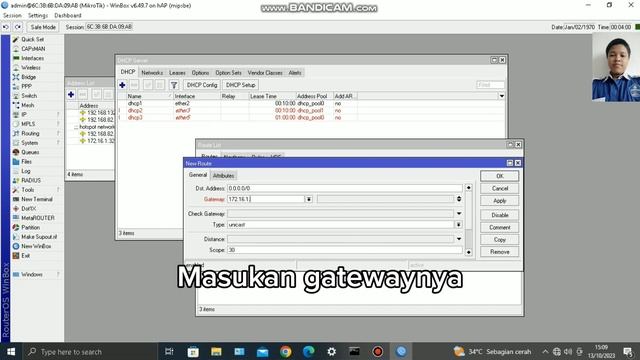Switch to Options tab in DHCP Server
The image size is (640, 360).
click(200, 73)
